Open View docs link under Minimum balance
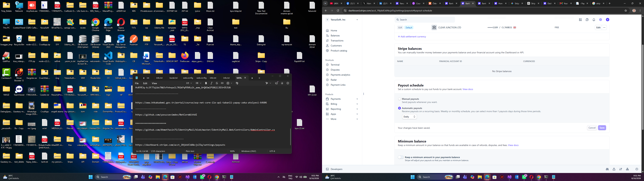Viewport: 644px width, 181px height. 513,145
